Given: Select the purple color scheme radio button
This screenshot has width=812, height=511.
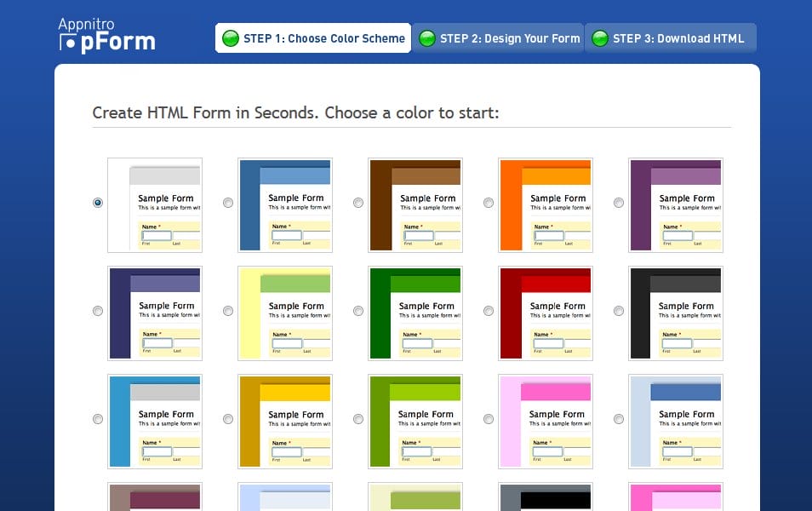Looking at the screenshot, I should 618,203.
